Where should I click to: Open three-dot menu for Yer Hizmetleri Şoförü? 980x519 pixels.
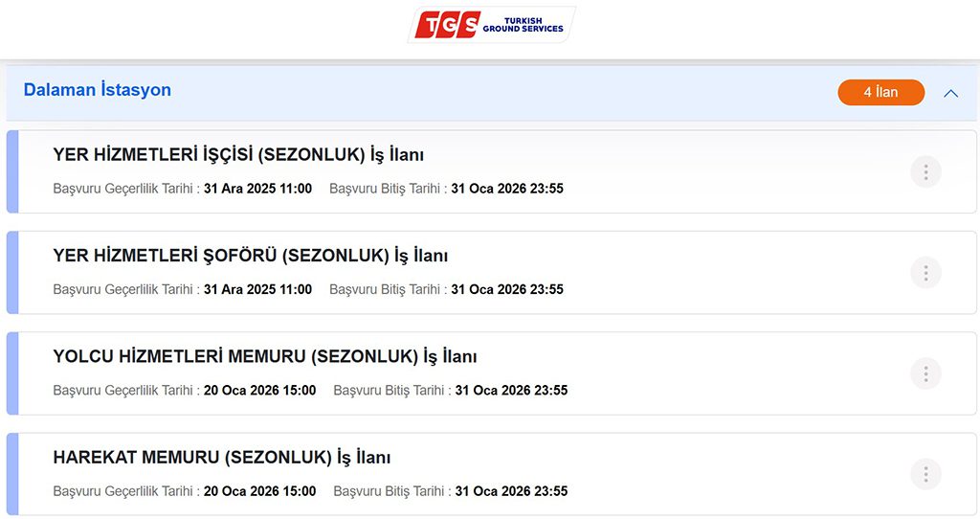coord(925,273)
